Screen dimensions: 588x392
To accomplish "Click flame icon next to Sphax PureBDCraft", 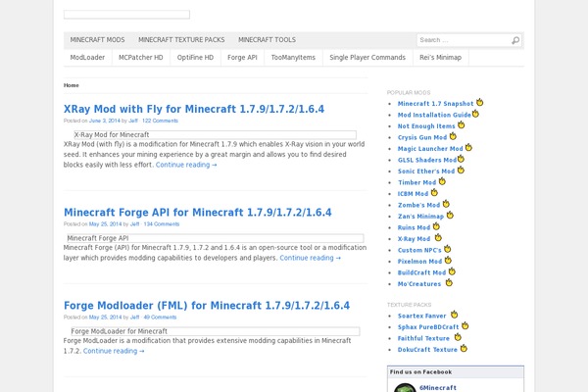I will (x=465, y=325).
